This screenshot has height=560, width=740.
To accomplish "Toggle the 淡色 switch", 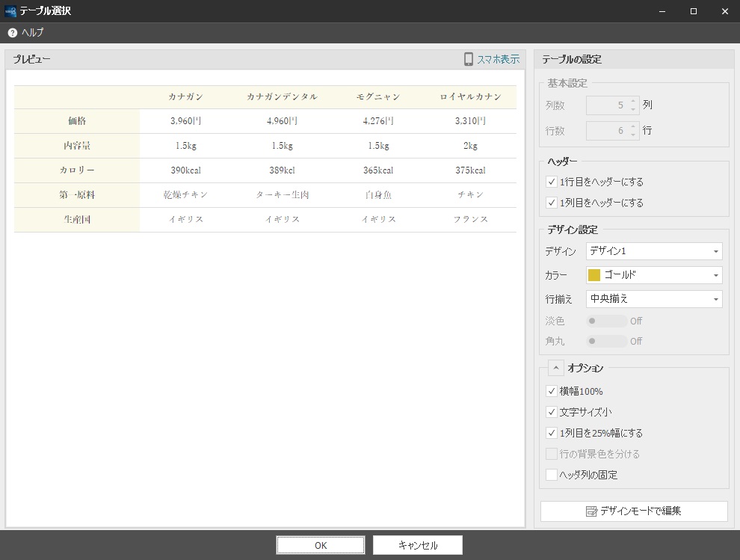I will 607,321.
